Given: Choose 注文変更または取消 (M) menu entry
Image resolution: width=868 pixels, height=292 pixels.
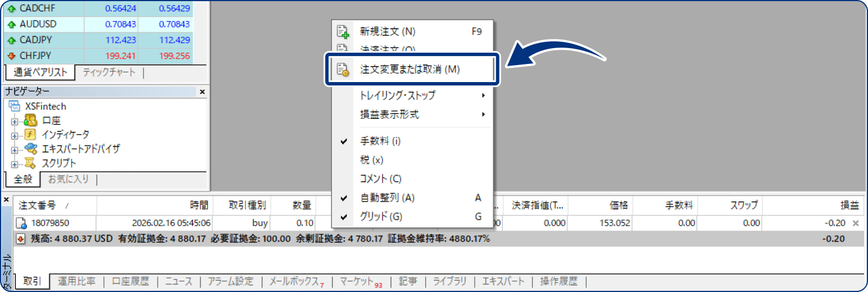Looking at the screenshot, I should click(413, 70).
